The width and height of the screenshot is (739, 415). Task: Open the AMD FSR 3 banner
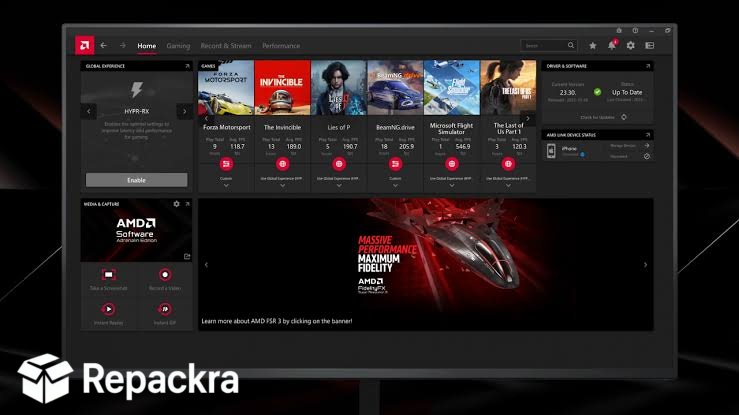(x=426, y=264)
